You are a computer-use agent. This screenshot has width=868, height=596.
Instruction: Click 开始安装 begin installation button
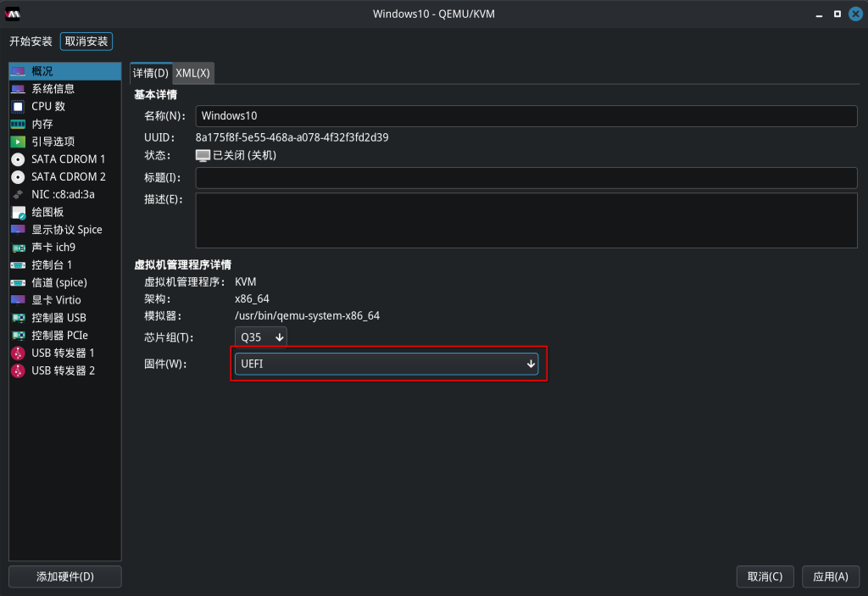pyautogui.click(x=31, y=42)
